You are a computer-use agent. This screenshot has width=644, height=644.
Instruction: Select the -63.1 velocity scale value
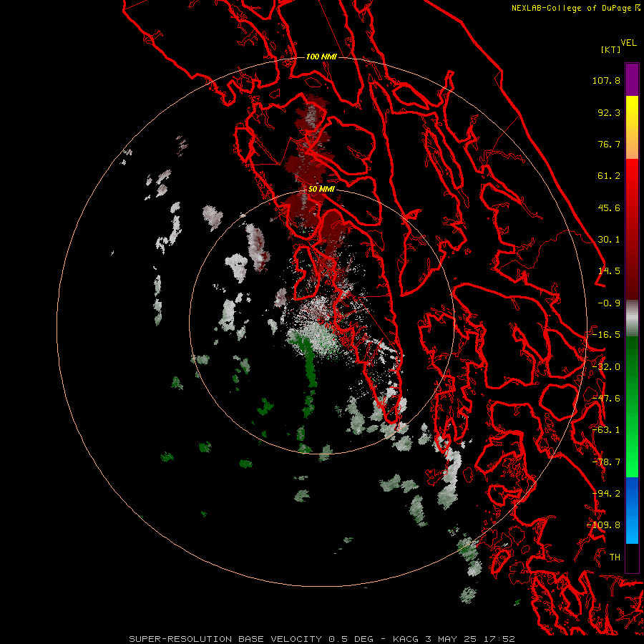pos(606,430)
